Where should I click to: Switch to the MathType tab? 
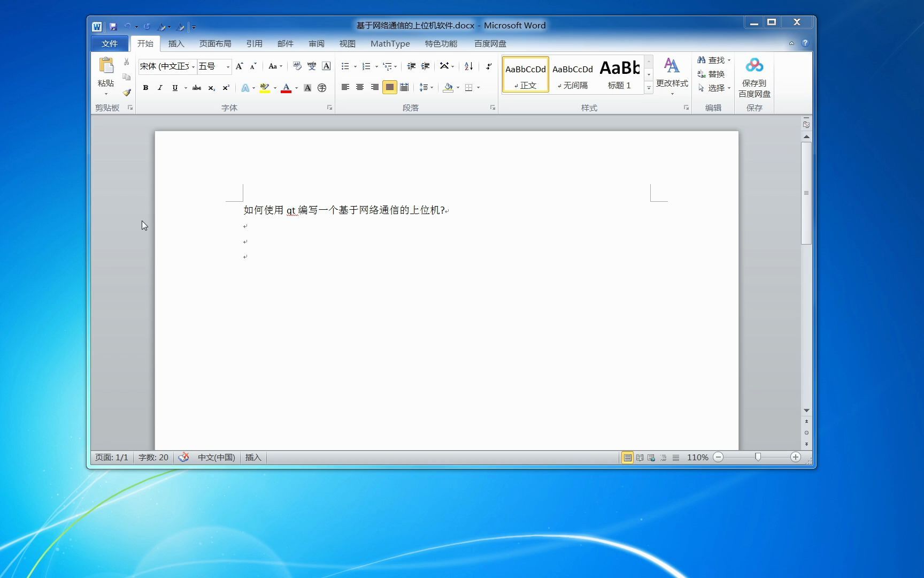[x=390, y=44]
